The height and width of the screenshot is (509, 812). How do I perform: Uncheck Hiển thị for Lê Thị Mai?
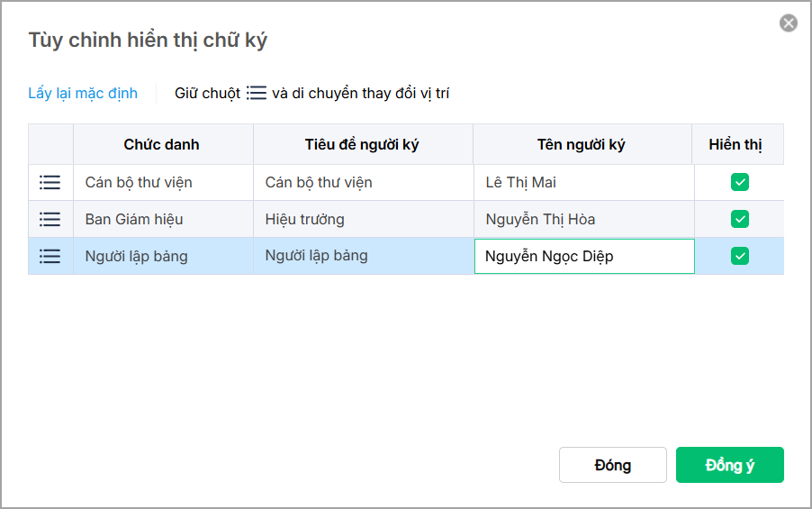[740, 183]
